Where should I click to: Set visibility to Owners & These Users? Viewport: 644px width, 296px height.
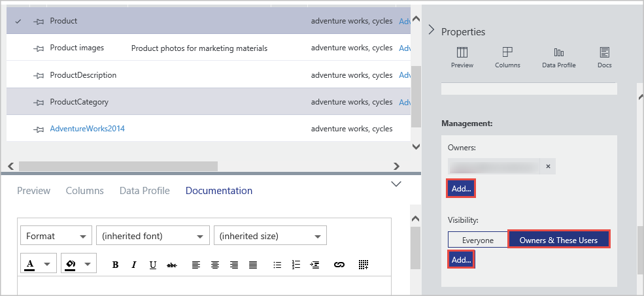pos(558,240)
